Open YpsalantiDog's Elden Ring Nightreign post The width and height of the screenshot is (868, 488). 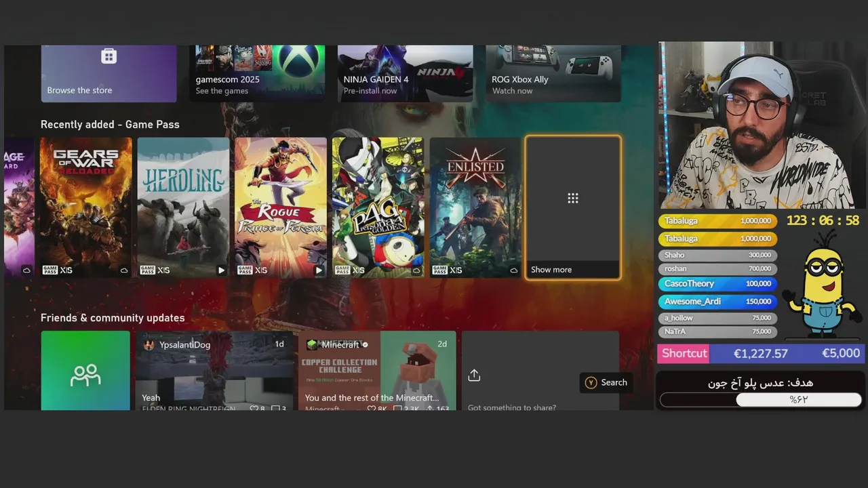tap(214, 370)
